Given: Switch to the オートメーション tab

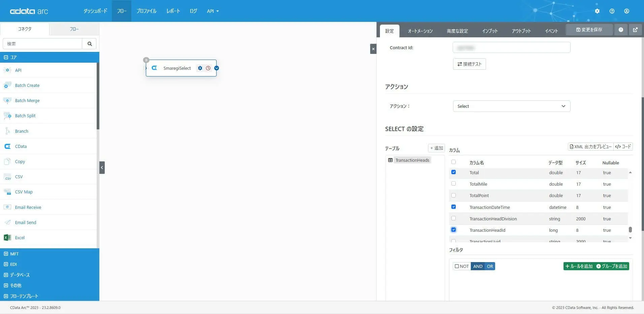Looking at the screenshot, I should [420, 31].
